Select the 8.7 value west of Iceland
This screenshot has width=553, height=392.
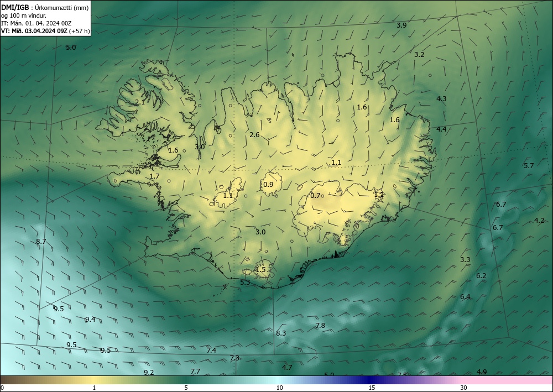(41, 242)
